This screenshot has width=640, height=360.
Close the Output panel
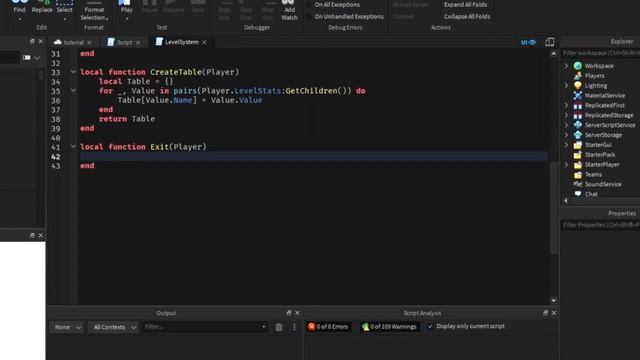(x=297, y=313)
